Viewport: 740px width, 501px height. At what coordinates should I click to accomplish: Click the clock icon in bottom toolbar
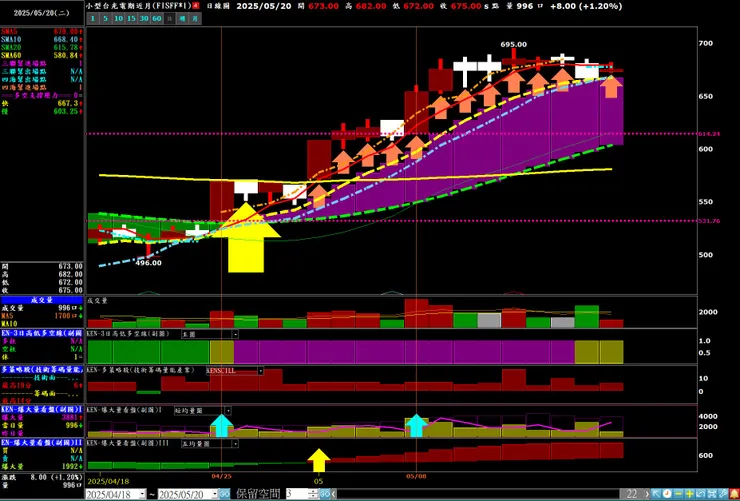(667, 494)
